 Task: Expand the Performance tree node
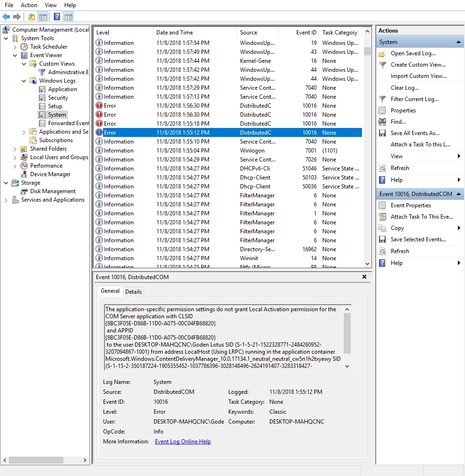point(15,166)
